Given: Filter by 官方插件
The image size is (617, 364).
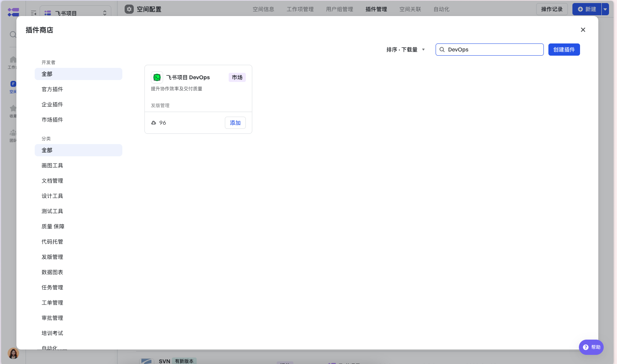Looking at the screenshot, I should click(x=79, y=89).
